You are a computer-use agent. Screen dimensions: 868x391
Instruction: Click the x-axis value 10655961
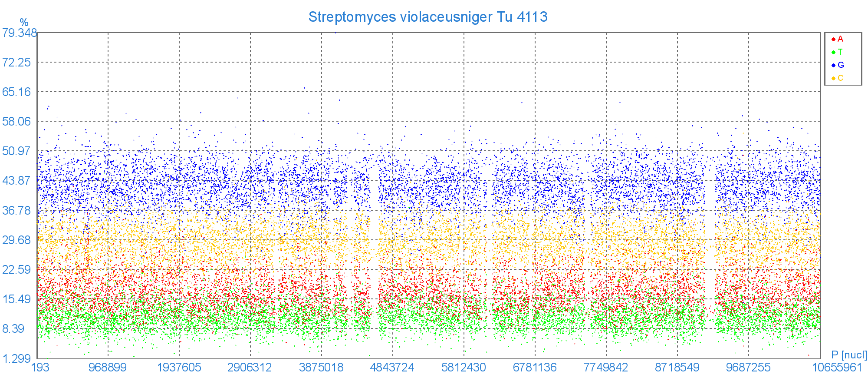[837, 368]
